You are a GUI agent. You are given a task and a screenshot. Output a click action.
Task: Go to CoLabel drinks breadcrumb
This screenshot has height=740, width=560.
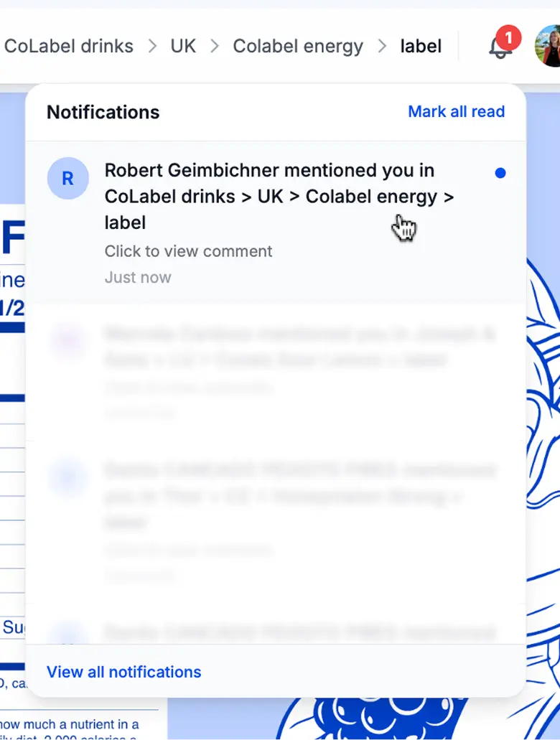[69, 47]
